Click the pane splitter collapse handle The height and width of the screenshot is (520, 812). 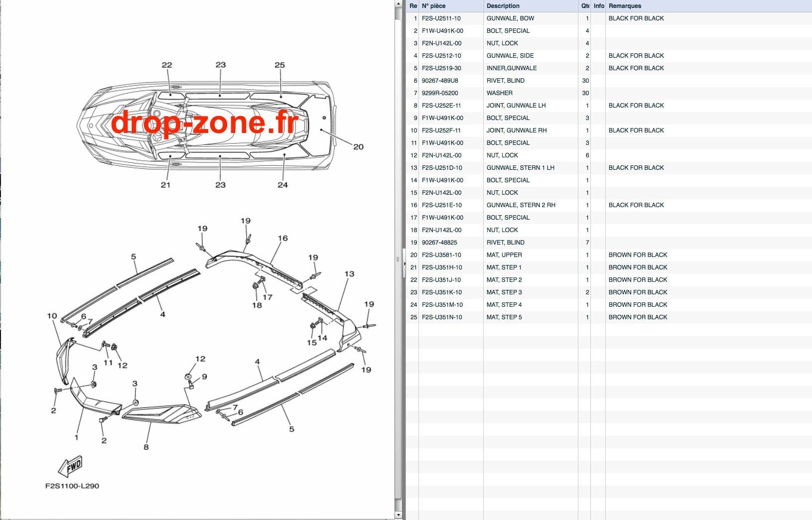tap(404, 263)
